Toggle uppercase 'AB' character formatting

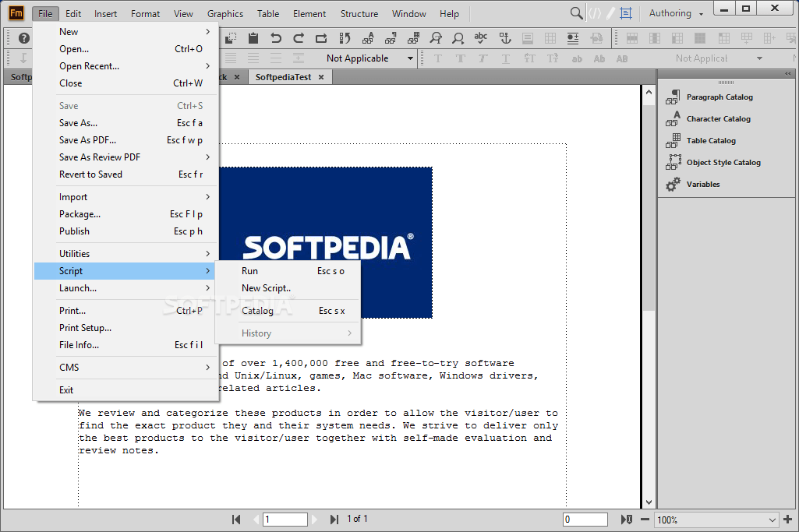coord(622,58)
